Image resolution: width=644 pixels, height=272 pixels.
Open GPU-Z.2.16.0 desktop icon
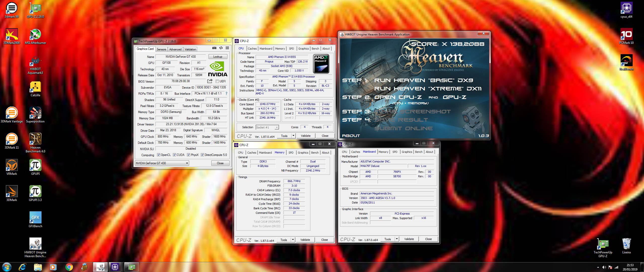pos(35,10)
